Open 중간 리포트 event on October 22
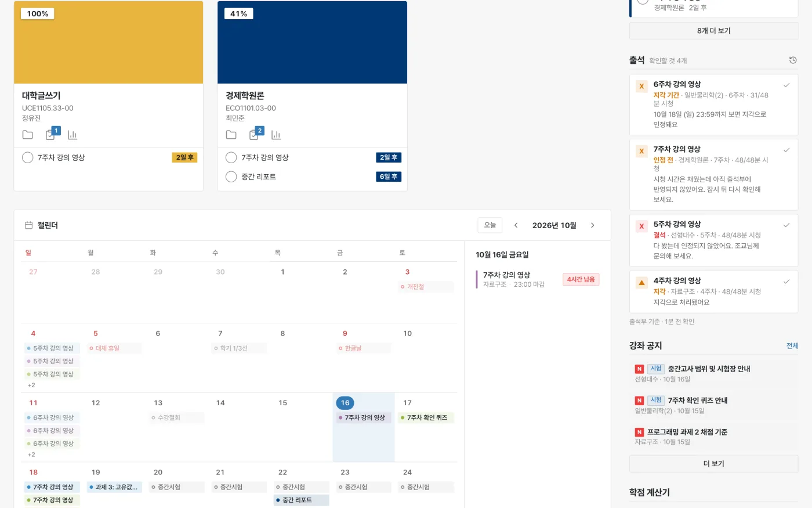 pyautogui.click(x=302, y=500)
